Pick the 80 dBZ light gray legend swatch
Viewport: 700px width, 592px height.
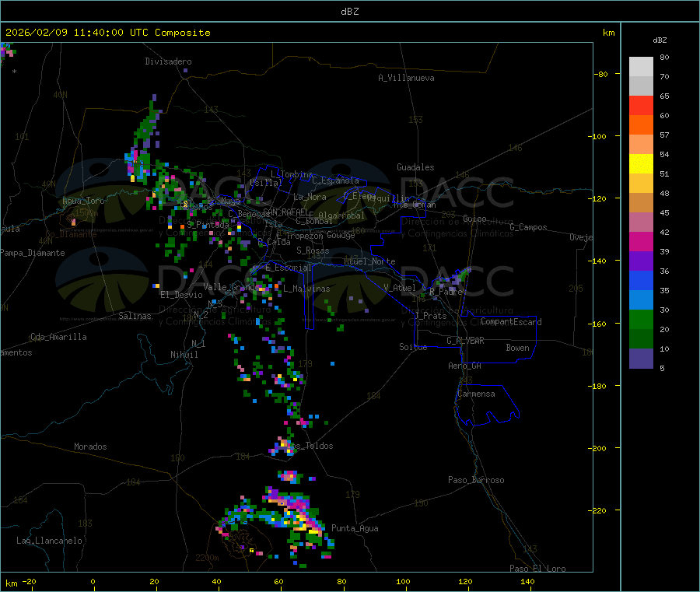click(x=641, y=67)
